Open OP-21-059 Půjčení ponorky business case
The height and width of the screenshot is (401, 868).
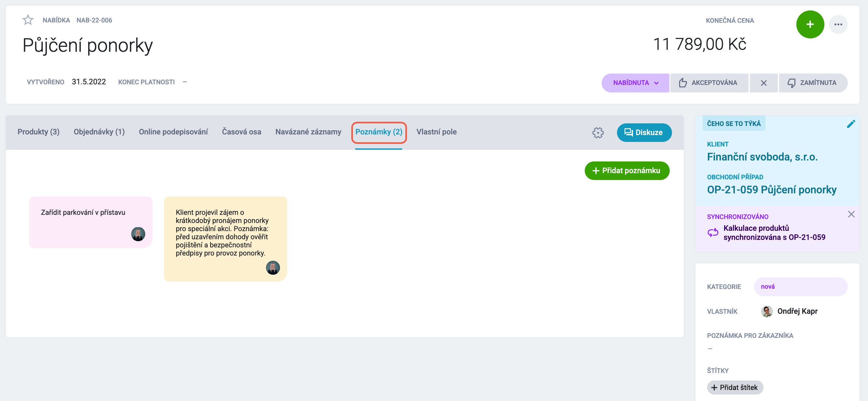[771, 190]
